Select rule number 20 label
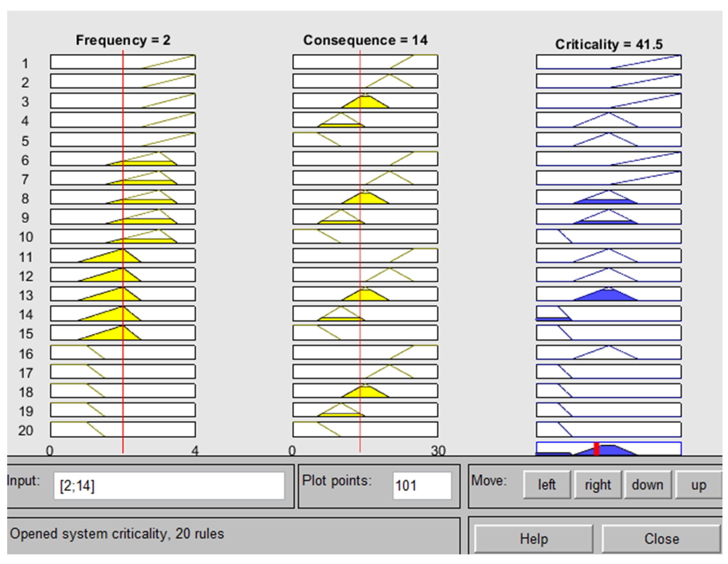 (x=25, y=430)
